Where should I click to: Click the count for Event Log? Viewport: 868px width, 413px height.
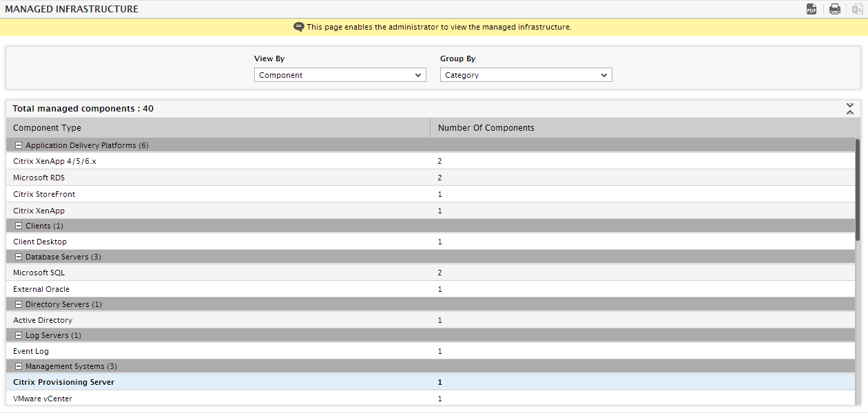coord(440,351)
